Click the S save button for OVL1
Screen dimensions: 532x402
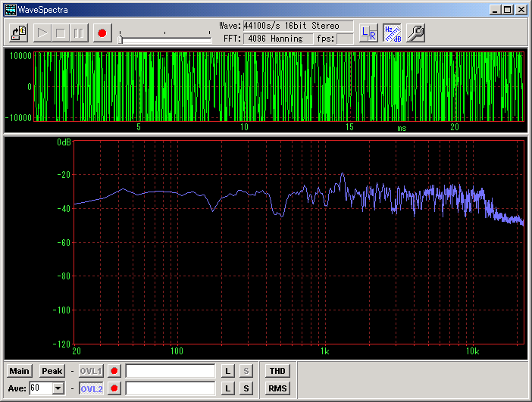tap(246, 371)
